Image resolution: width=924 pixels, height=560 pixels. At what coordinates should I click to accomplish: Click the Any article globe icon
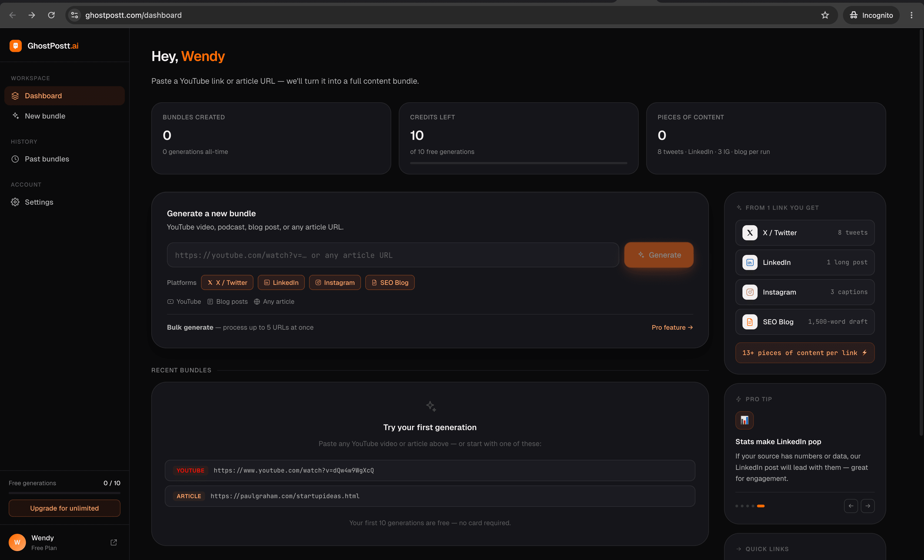pos(257,302)
